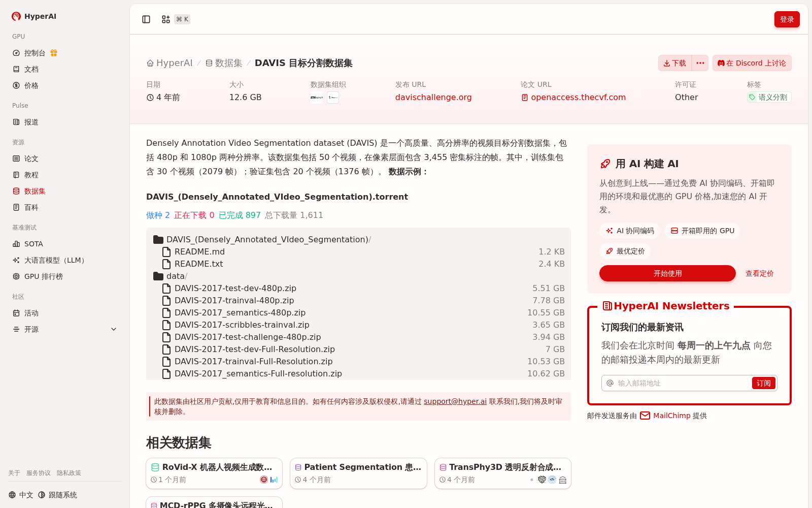Expand the 开源 chevron

click(114, 329)
